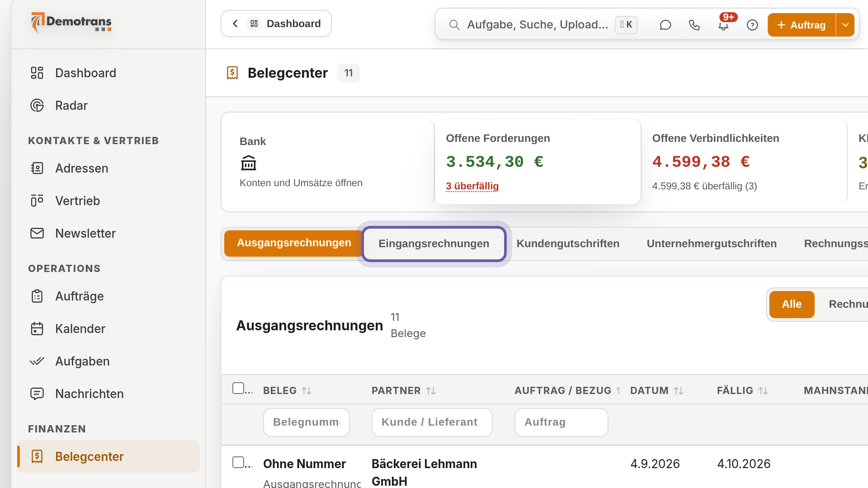This screenshot has width=868, height=488.
Task: Open Newsletter in the sidebar
Action: pyautogui.click(x=108, y=233)
